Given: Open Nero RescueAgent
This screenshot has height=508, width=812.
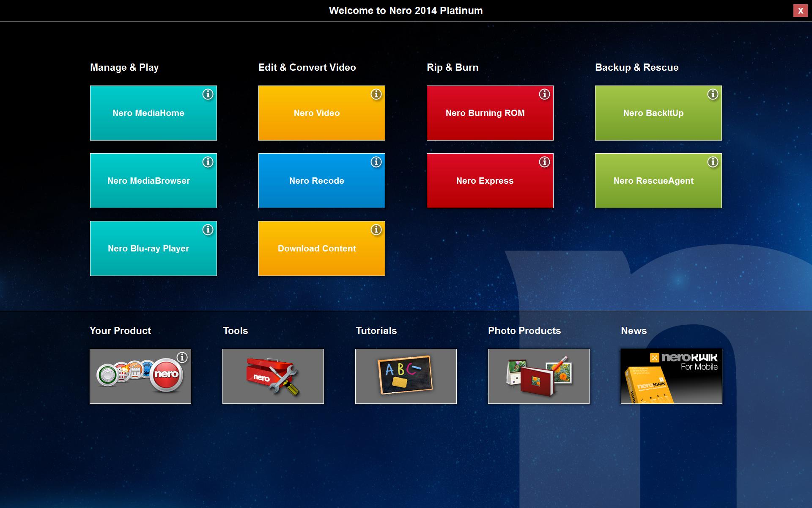Looking at the screenshot, I should click(658, 181).
